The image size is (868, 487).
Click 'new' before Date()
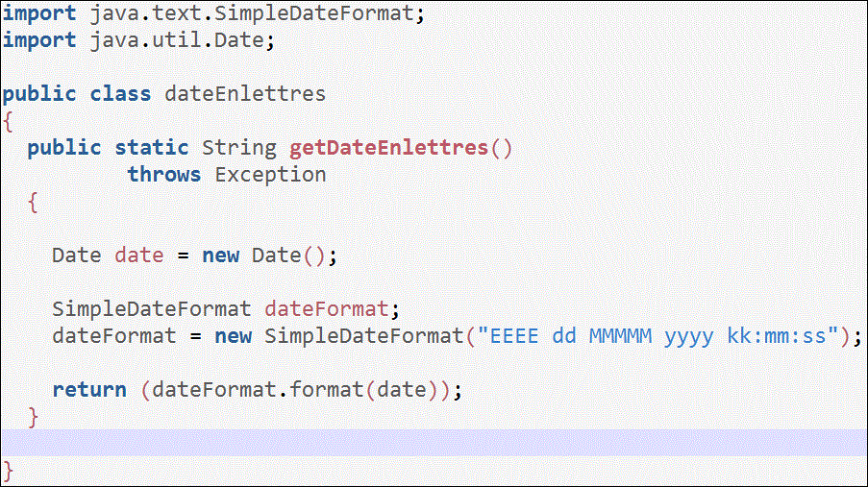tap(220, 256)
